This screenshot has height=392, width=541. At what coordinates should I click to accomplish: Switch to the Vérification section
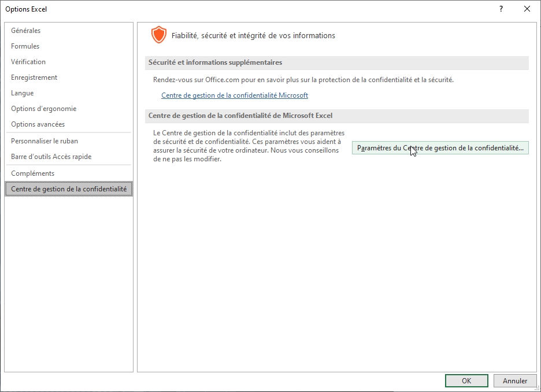coord(28,61)
